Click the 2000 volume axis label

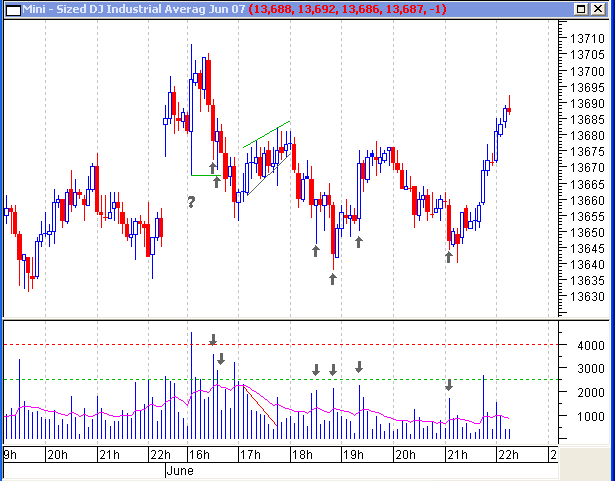(x=591, y=392)
